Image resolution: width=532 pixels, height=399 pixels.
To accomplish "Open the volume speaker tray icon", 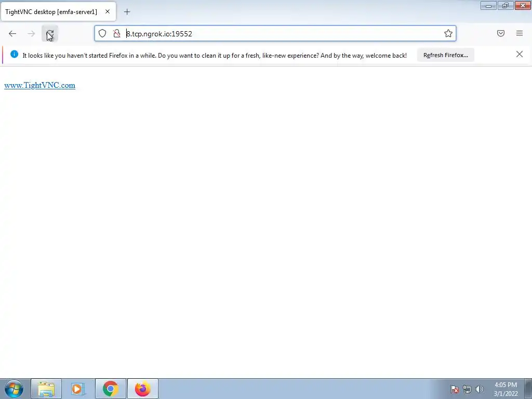I will coord(480,389).
